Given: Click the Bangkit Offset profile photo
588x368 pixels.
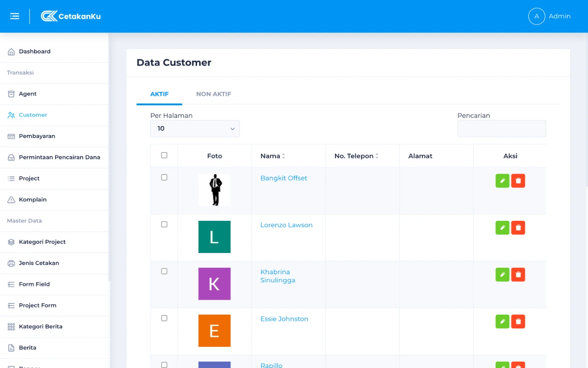Looking at the screenshot, I should tap(215, 190).
